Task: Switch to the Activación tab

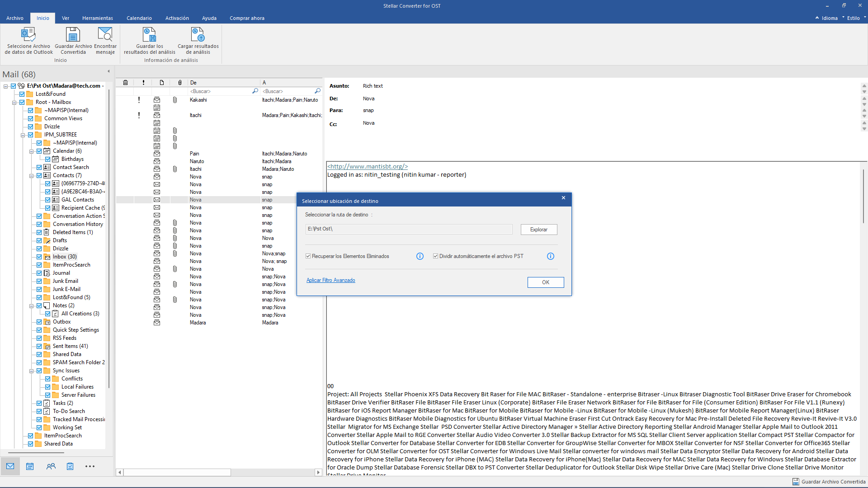Action: [177, 18]
